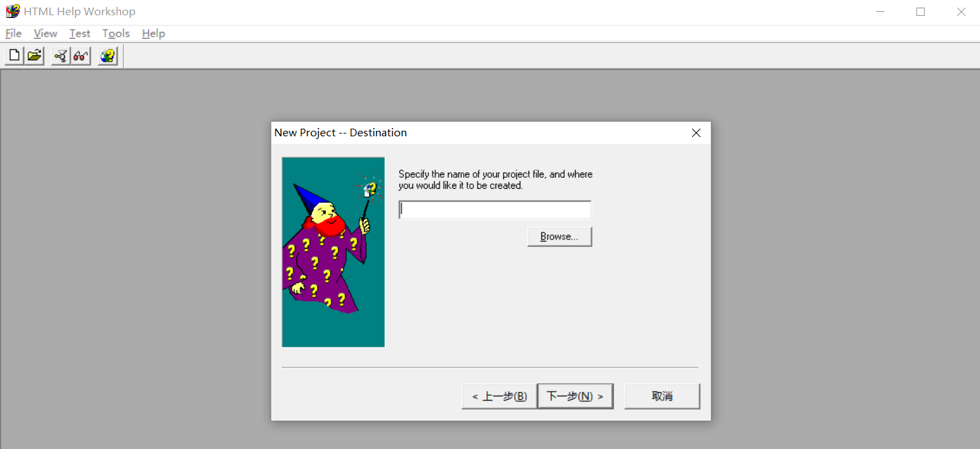Click the View Compiled File glasses icon
Viewport: 980px width, 449px height.
tap(80, 55)
